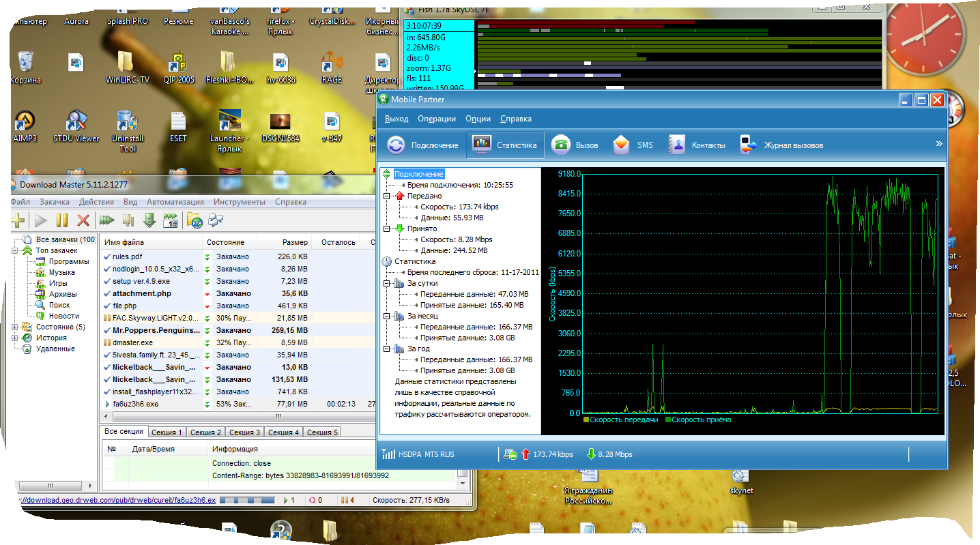The image size is (980, 545).
Task: Click the green down-arrow speed icon
Action: 149,220
